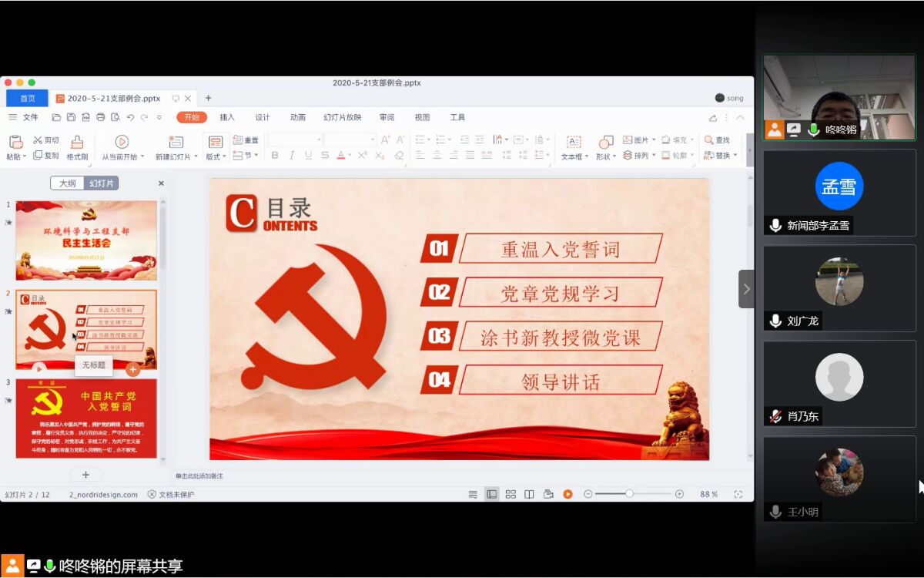
Task: Select the Format Painter (格式刷) tool
Action: point(77,148)
